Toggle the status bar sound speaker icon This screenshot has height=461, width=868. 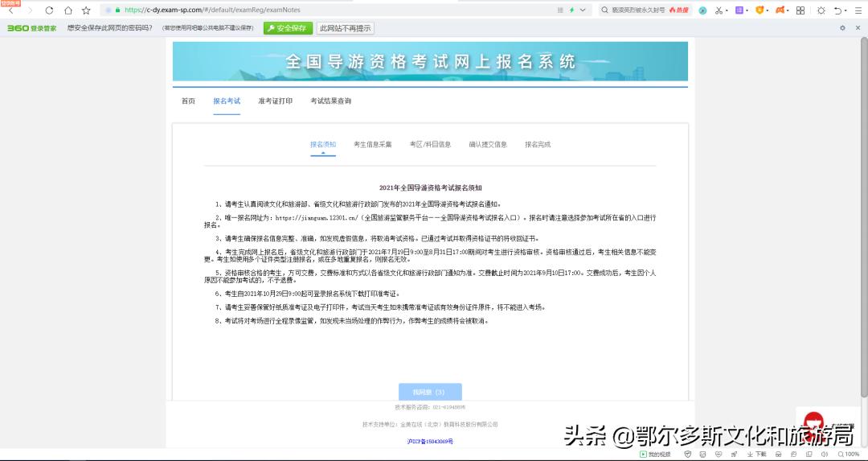point(825,455)
